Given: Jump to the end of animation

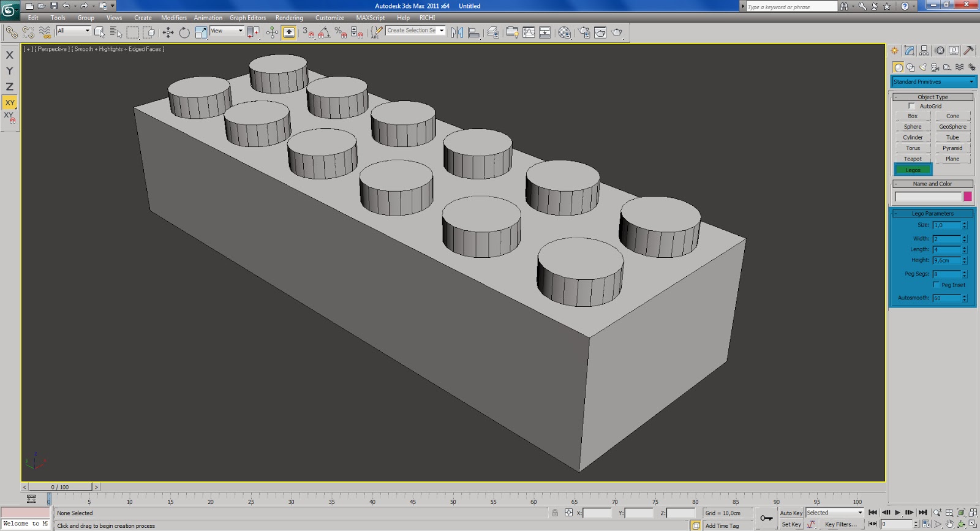Looking at the screenshot, I should coord(922,513).
